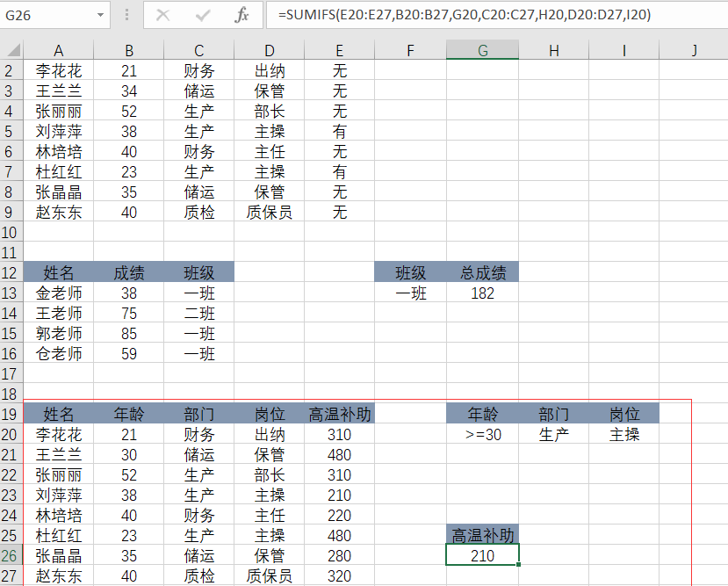Click 杜红红 in row 25
Image resolution: width=728 pixels, height=586 pixels.
coord(59,535)
